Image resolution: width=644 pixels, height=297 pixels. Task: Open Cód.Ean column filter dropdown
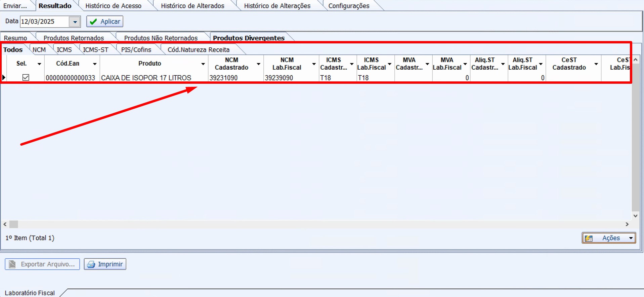(95, 64)
